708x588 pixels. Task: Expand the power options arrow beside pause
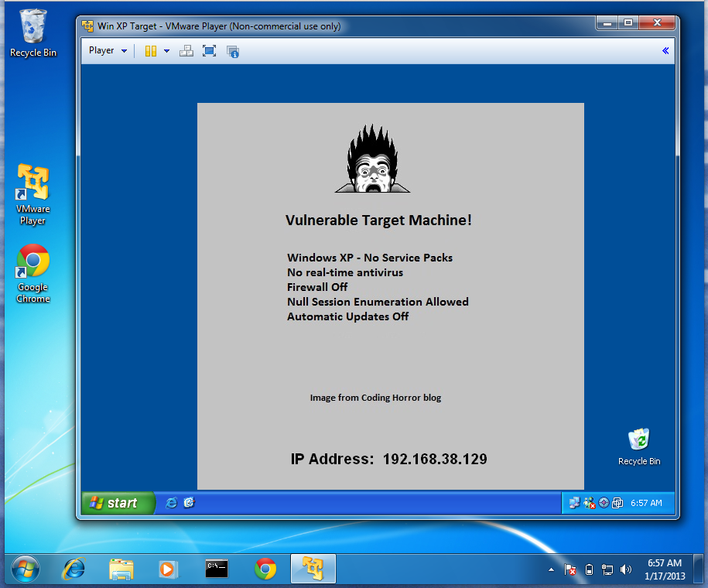pyautogui.click(x=166, y=51)
